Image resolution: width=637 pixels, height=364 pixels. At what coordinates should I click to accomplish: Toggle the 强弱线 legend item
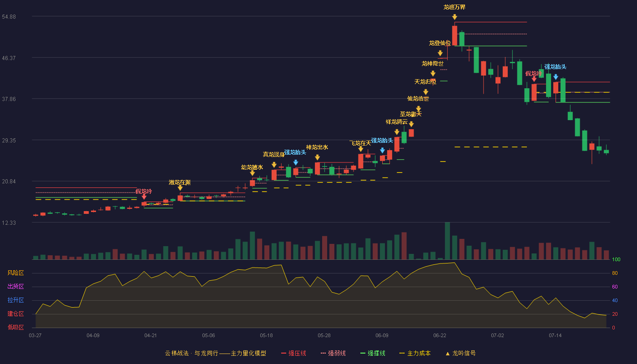point(333,353)
